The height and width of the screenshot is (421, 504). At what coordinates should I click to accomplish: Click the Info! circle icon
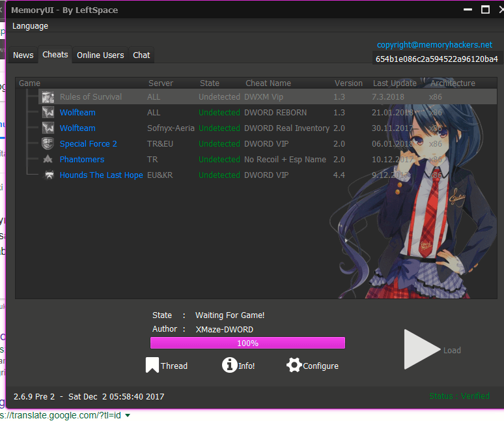point(229,365)
